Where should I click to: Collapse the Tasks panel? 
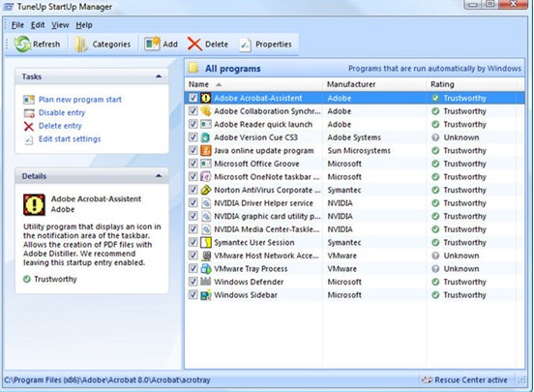[159, 76]
